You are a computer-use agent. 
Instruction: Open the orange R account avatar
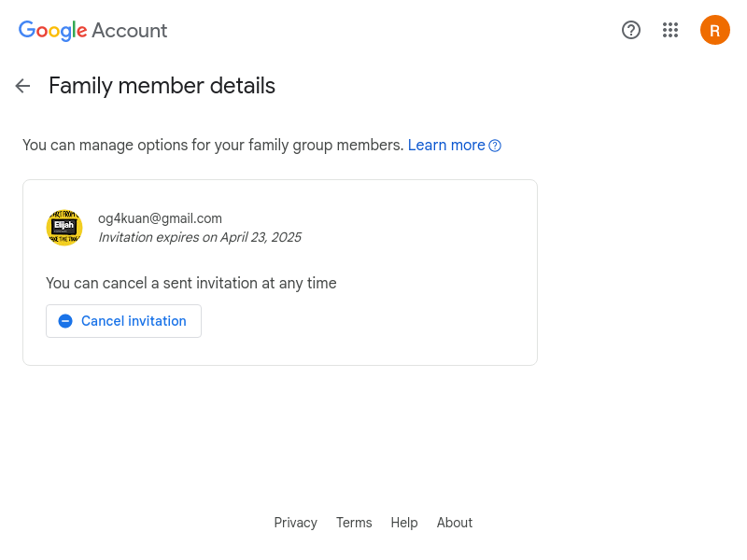click(714, 30)
